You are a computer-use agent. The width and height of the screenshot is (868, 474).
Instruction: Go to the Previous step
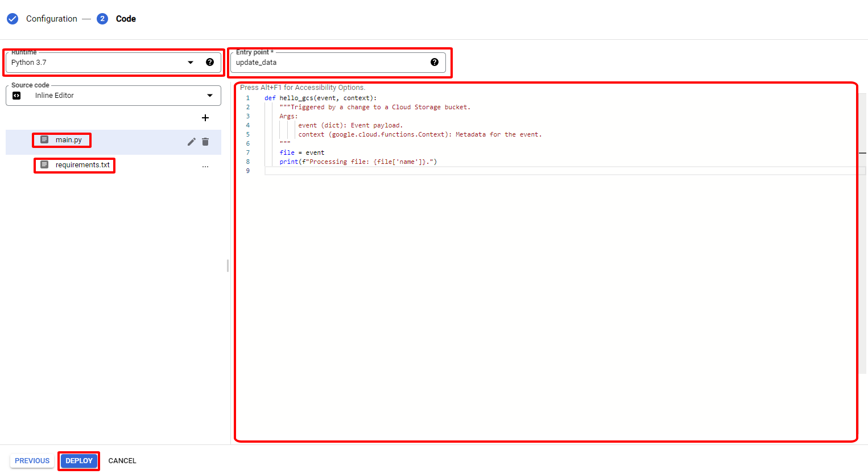[x=32, y=461]
